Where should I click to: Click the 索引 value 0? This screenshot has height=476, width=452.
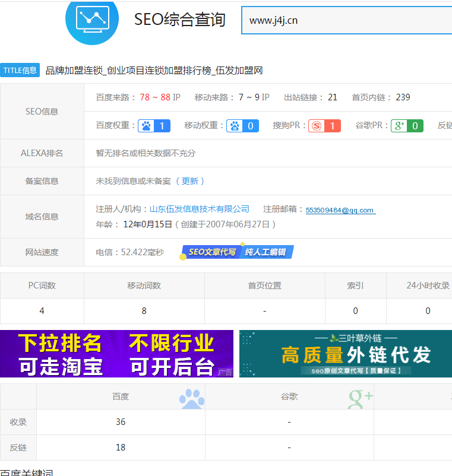pos(355,310)
